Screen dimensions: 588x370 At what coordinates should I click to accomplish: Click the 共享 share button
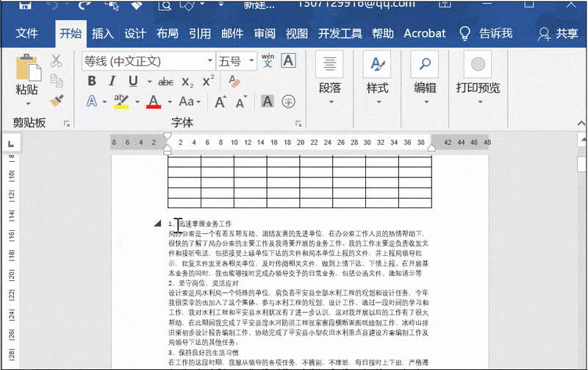coord(558,33)
